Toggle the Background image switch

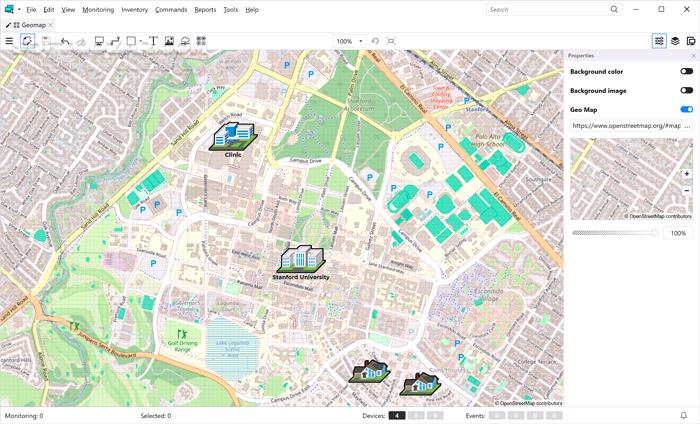click(687, 91)
